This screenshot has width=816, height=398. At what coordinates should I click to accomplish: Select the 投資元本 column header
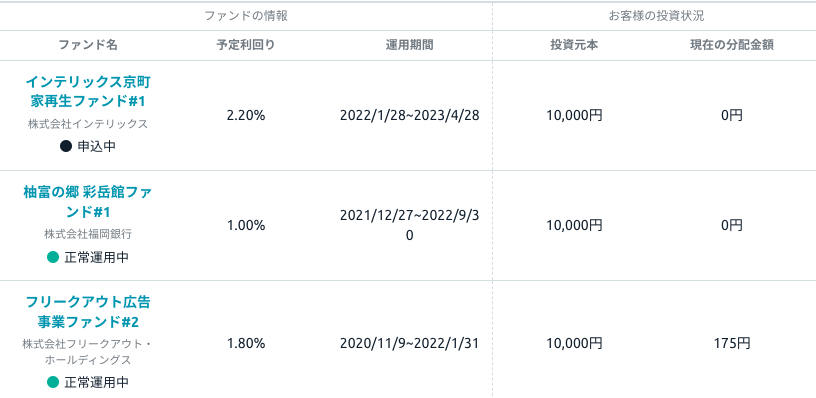coord(575,45)
